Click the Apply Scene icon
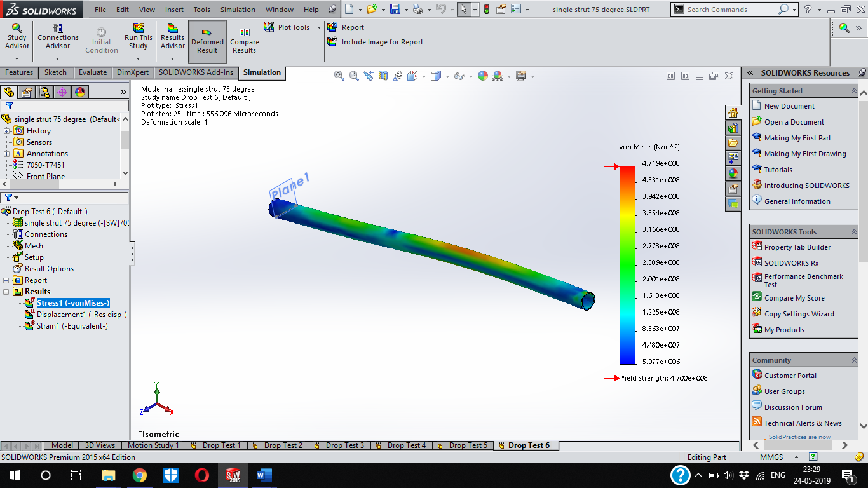This screenshot has height=488, width=868. click(498, 76)
